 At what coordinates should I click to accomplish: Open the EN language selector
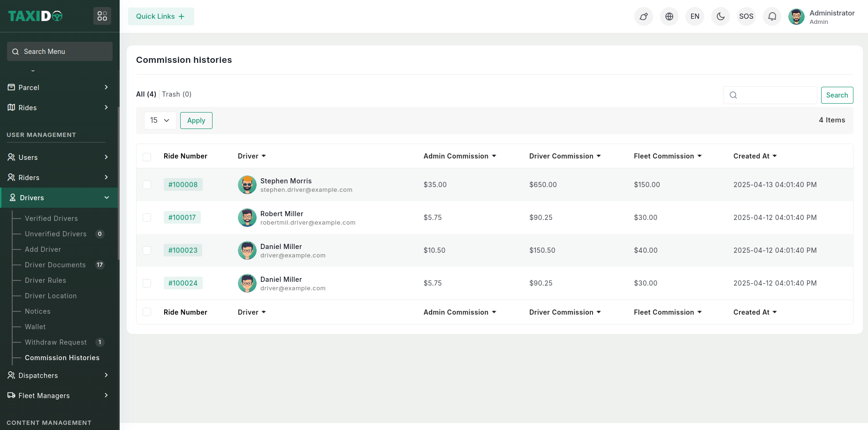click(x=694, y=16)
